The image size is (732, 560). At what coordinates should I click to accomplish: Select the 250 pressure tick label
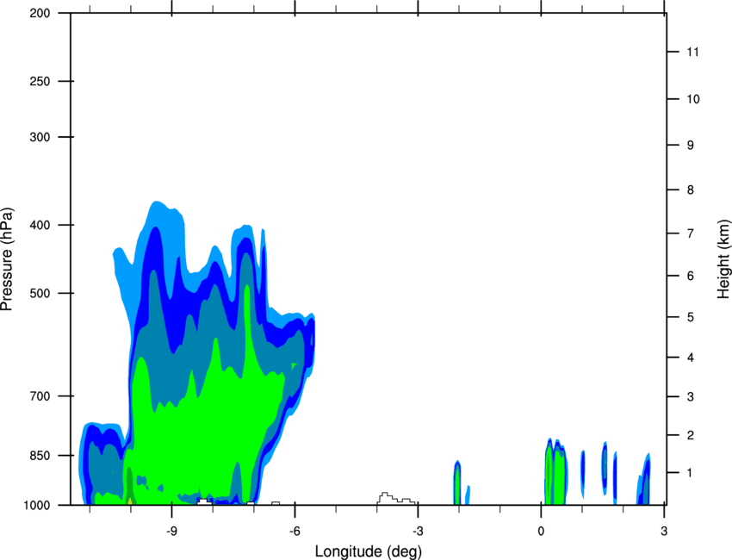(x=40, y=81)
